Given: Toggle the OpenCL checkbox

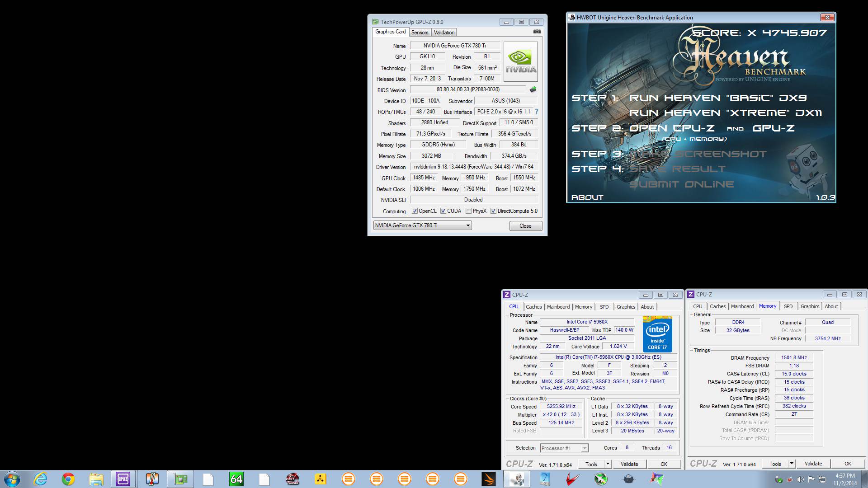Looking at the screenshot, I should coord(415,211).
